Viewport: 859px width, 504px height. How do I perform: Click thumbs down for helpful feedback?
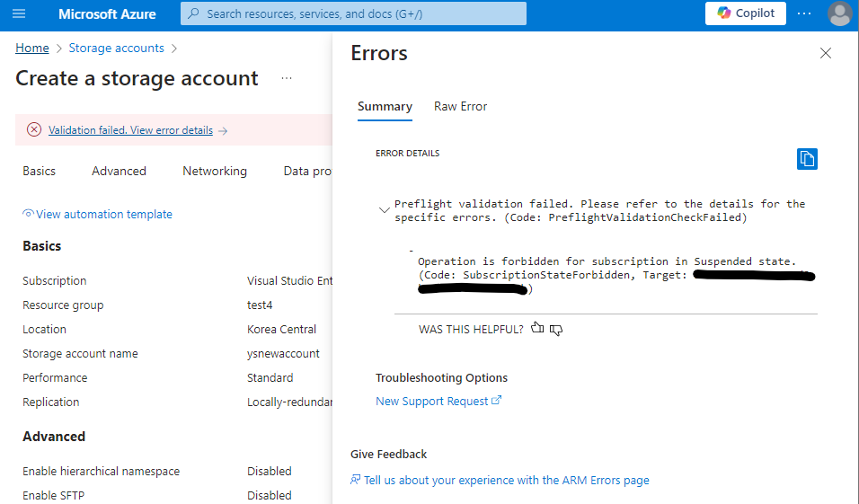coord(556,330)
